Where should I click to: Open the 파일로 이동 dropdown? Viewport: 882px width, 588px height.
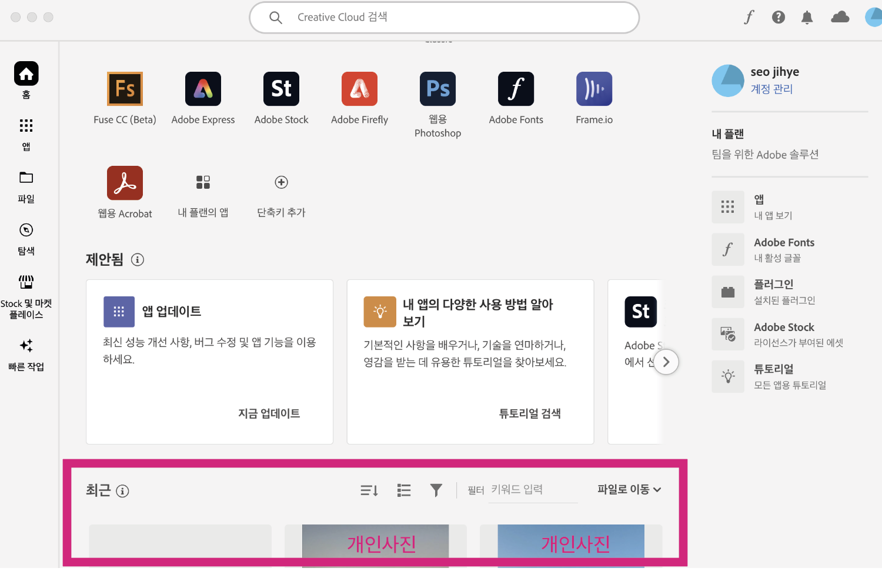click(x=627, y=489)
